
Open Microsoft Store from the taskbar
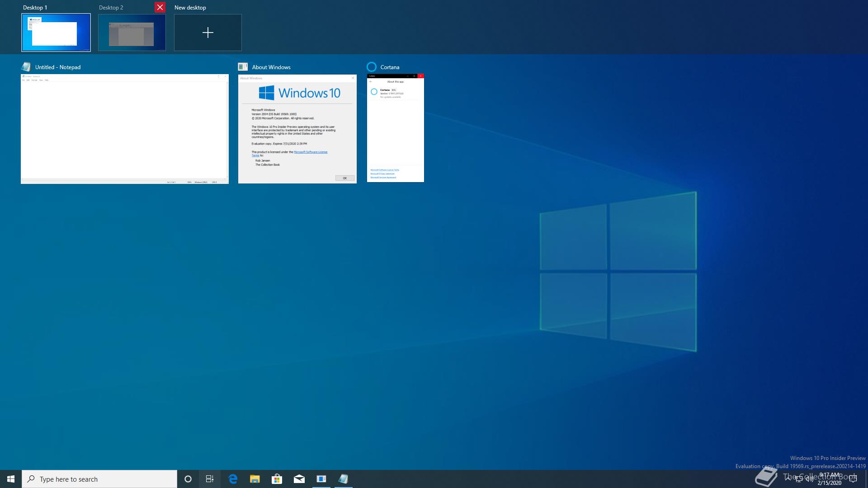tap(277, 479)
